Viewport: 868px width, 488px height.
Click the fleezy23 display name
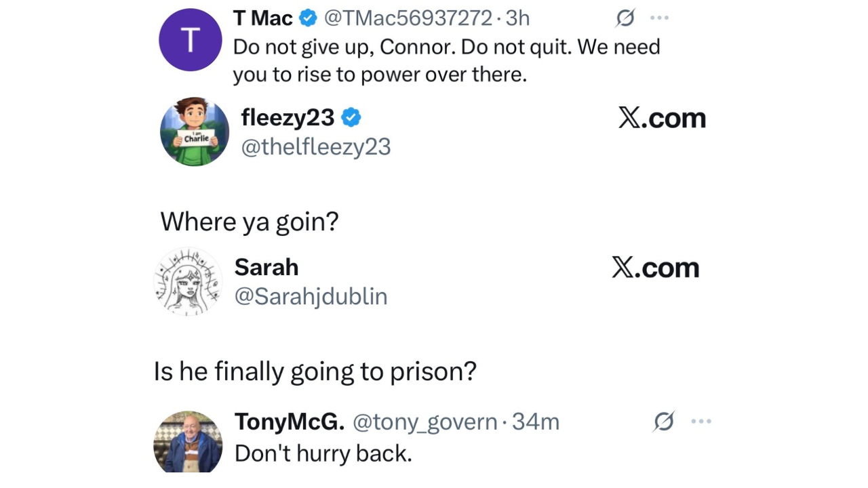[x=288, y=118]
